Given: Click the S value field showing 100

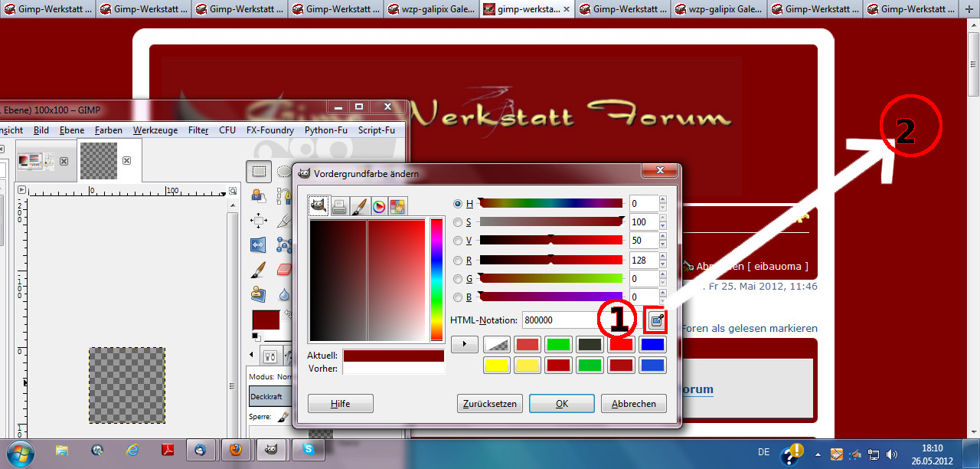Looking at the screenshot, I should click(x=643, y=222).
